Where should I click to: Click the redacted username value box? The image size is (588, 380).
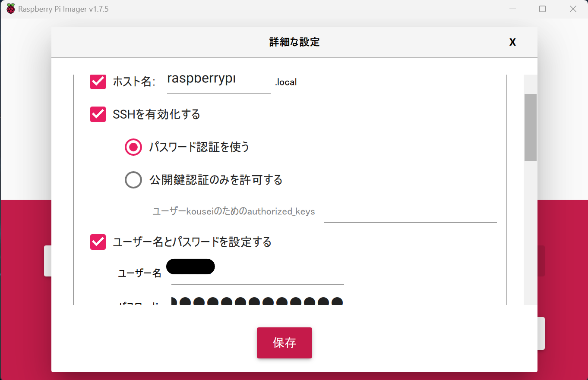click(x=190, y=266)
